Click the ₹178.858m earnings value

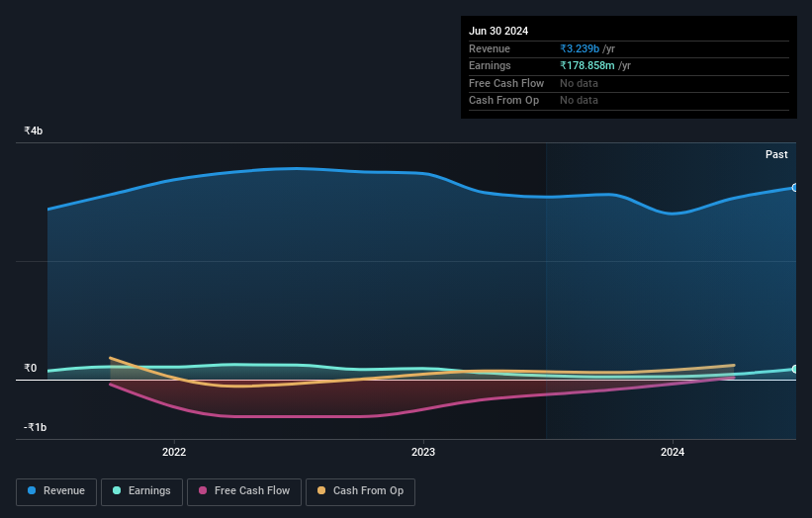coord(587,65)
